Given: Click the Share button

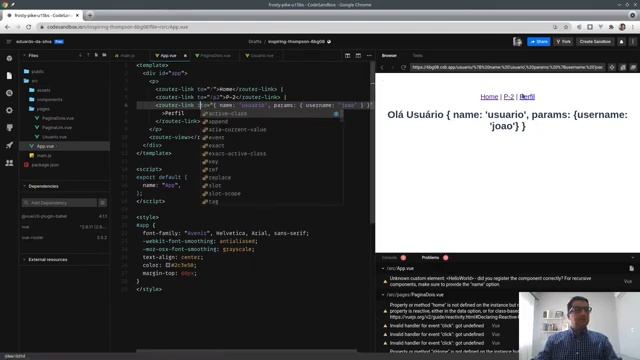Looking at the screenshot, I should [x=539, y=42].
